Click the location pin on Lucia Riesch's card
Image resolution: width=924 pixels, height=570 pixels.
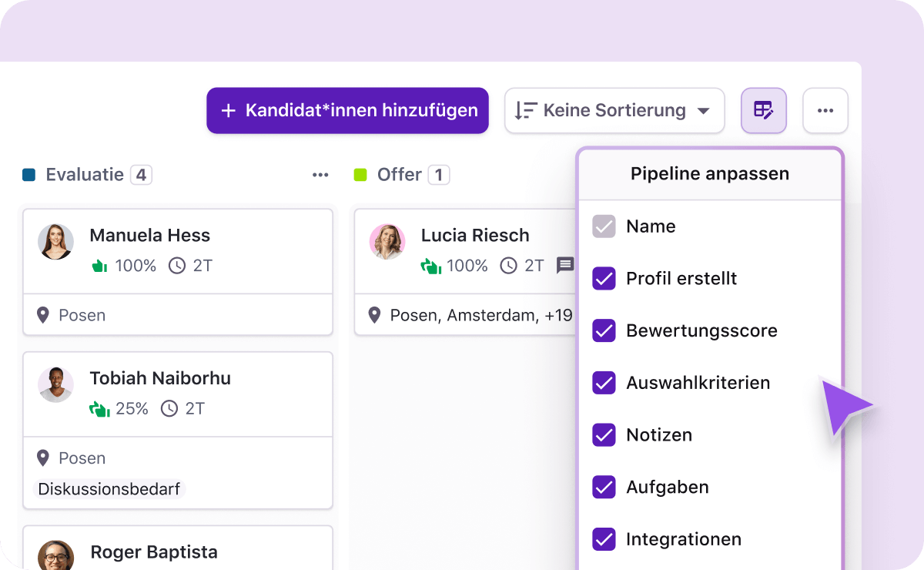pyautogui.click(x=375, y=314)
